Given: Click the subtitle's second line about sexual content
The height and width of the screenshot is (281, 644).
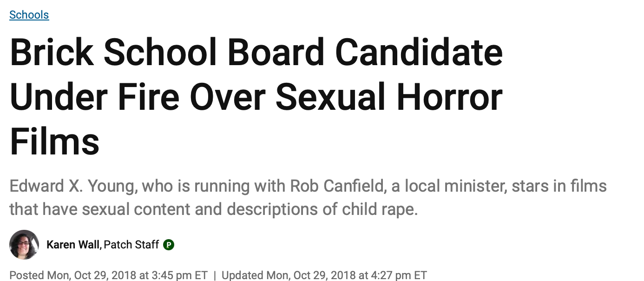Looking at the screenshot, I should pos(214,209).
